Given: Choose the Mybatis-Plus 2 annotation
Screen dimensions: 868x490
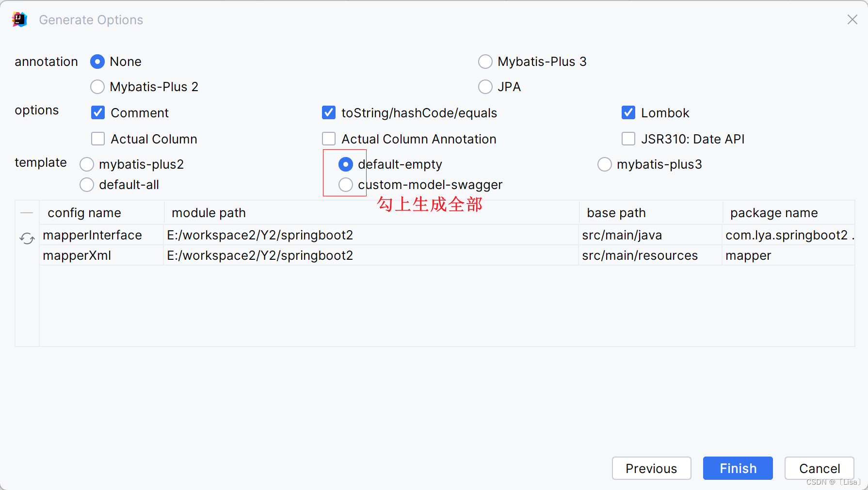Looking at the screenshot, I should tap(97, 87).
